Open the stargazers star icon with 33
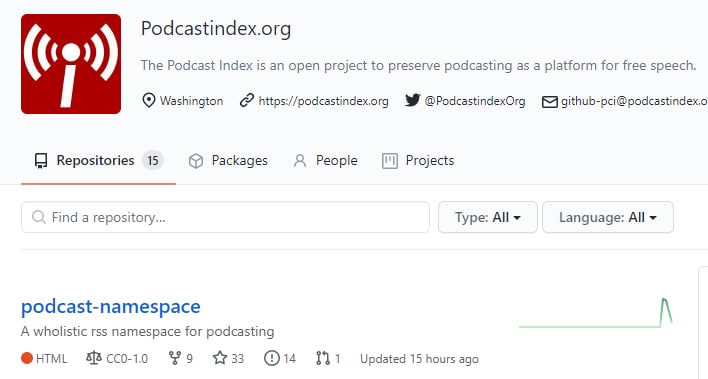The image size is (708, 379). pos(220,358)
